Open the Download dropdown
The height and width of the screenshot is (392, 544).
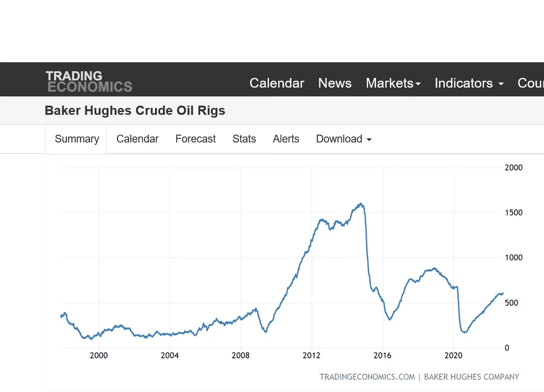click(343, 139)
